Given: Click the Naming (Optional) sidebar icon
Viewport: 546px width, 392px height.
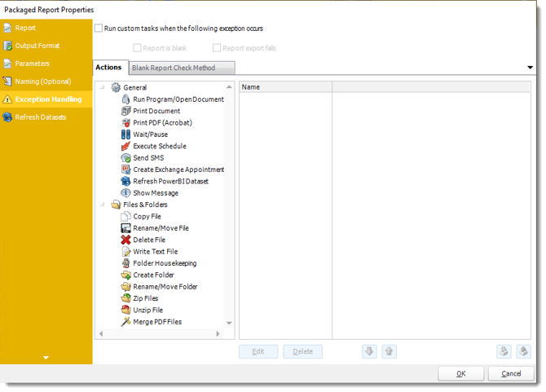Looking at the screenshot, I should pyautogui.click(x=7, y=81).
